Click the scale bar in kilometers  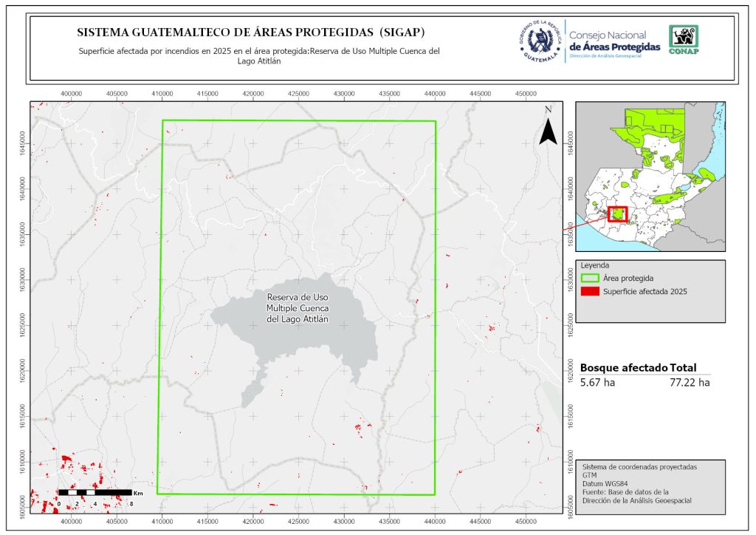(x=94, y=492)
